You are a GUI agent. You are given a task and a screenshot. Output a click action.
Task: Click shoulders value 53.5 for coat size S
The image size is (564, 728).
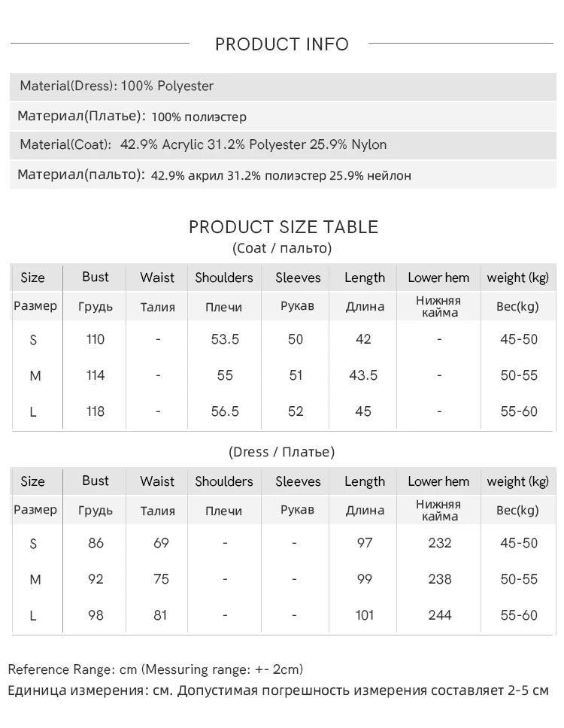point(225,339)
